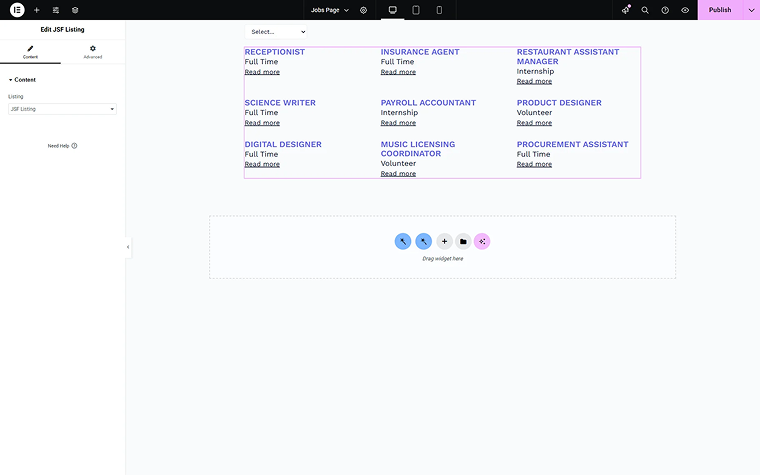
Task: Click the Need Help link
Action: coord(62,146)
